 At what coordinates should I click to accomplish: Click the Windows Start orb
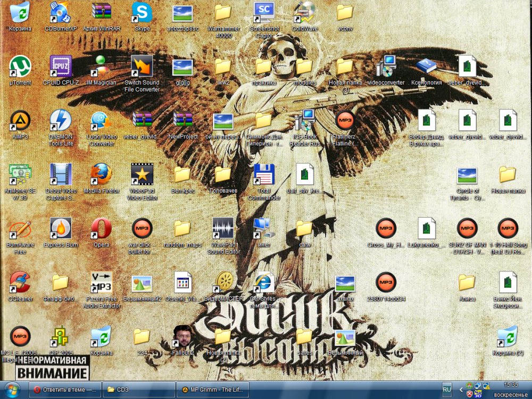coord(12,389)
